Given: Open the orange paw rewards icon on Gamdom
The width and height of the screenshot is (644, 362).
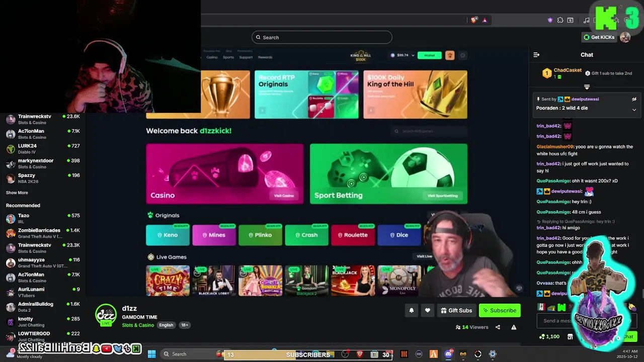Looking at the screenshot, I should [x=449, y=55].
